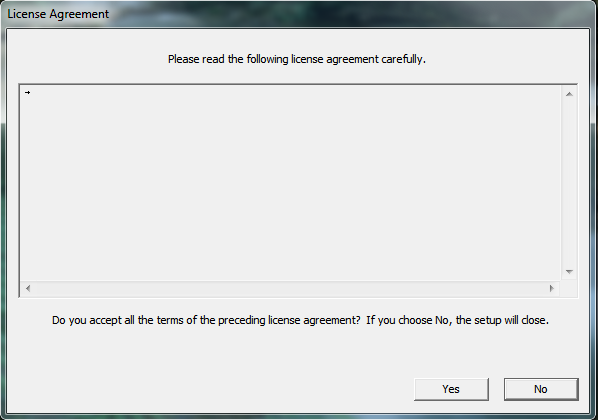
Task: Click the horizontal scrollbar right arrow
Action: 551,288
